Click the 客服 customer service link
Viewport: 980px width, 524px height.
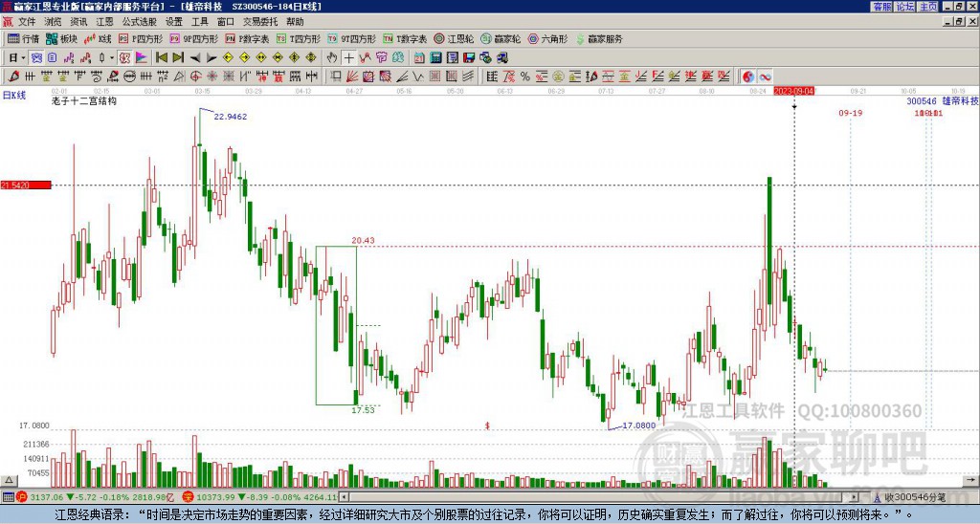click(881, 7)
